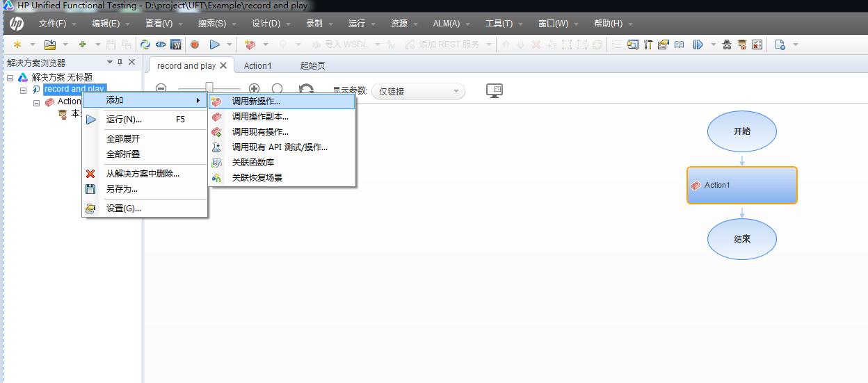Open the 运行 menu

[357, 24]
